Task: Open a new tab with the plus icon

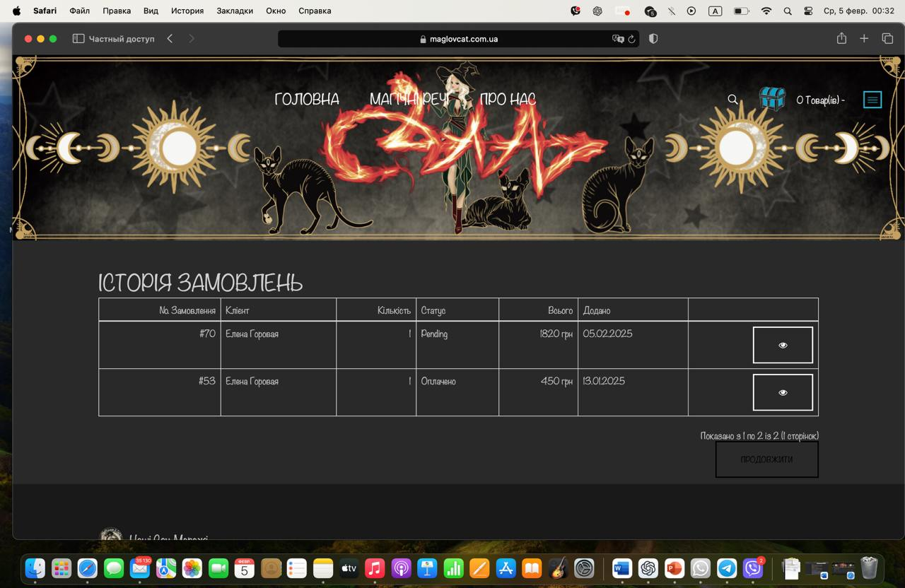Action: point(864,39)
